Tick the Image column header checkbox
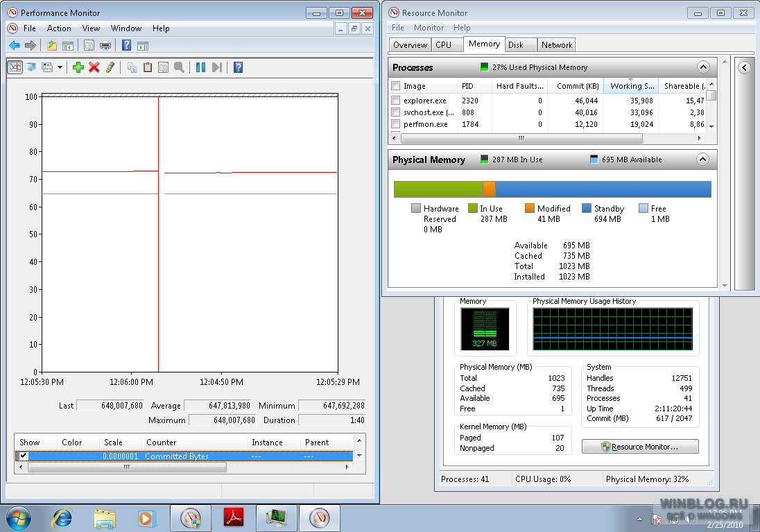Viewport: 760px width, 532px height. point(395,86)
